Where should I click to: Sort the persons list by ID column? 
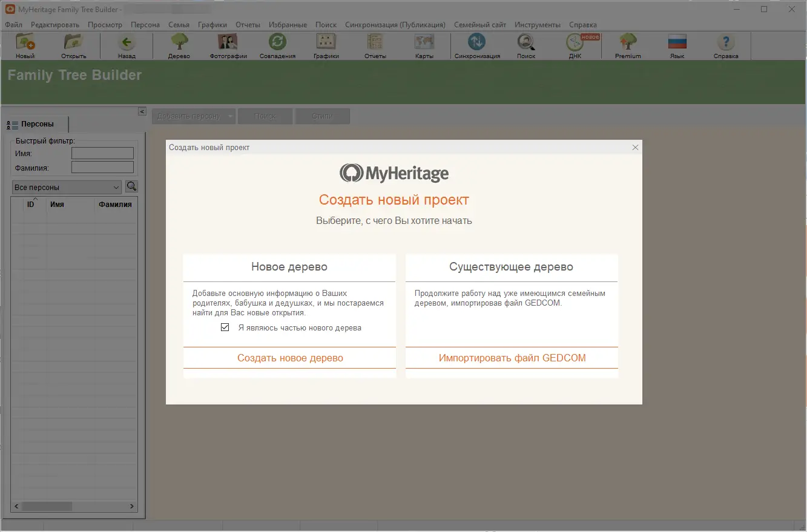pos(30,205)
